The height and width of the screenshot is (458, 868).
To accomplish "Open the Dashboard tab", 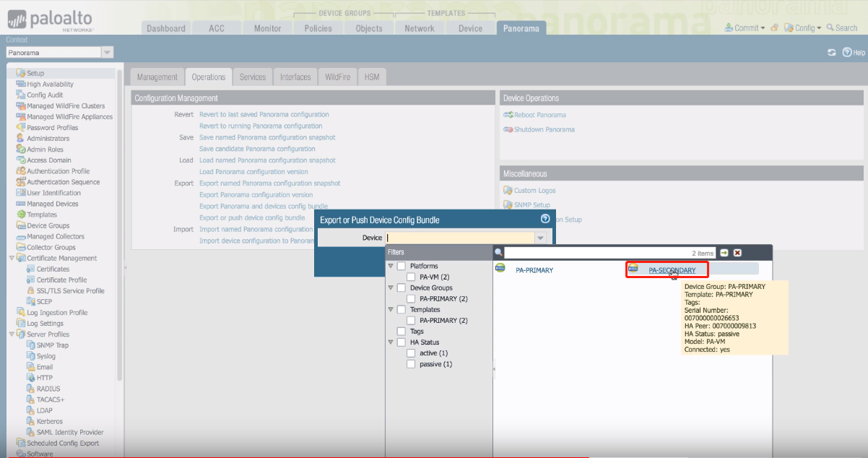I will tap(166, 28).
